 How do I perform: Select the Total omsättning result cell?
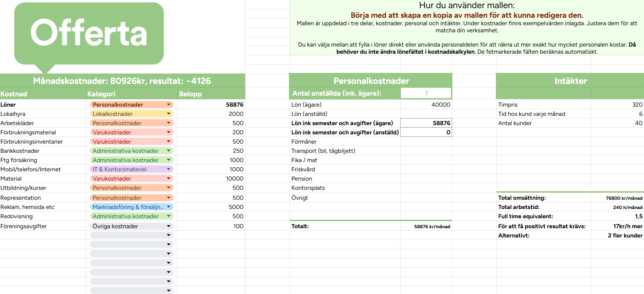[617, 198]
